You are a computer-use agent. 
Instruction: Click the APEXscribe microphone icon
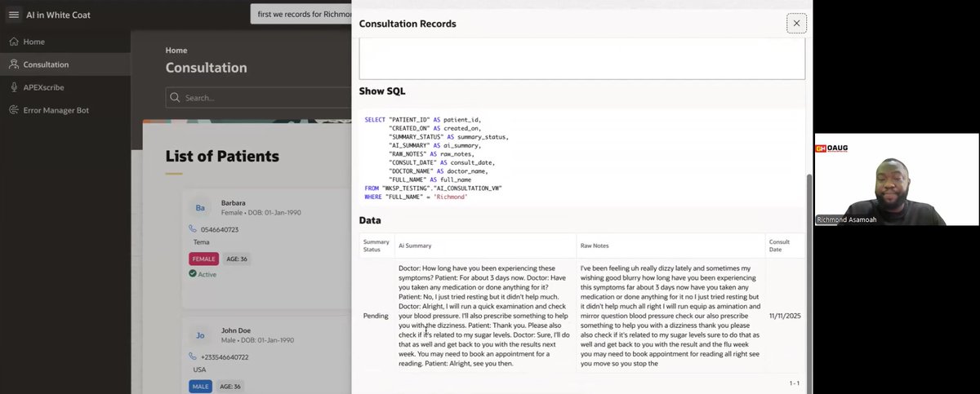tap(14, 87)
